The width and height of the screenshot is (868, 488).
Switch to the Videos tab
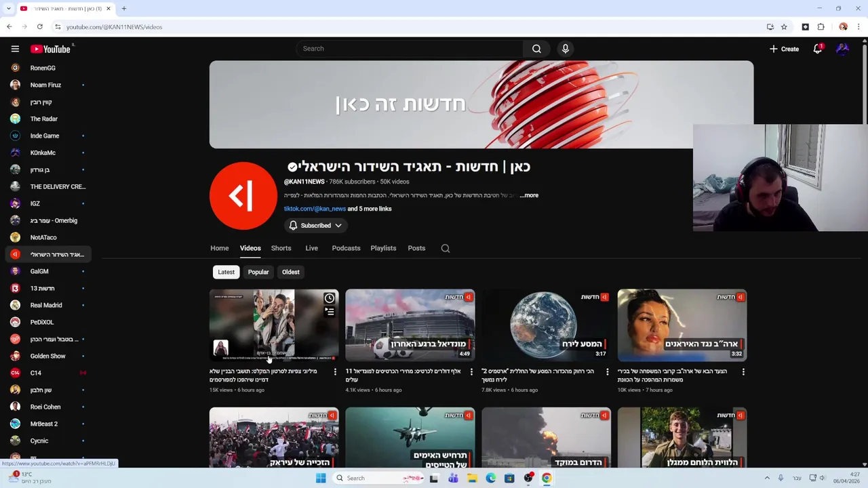click(x=250, y=248)
